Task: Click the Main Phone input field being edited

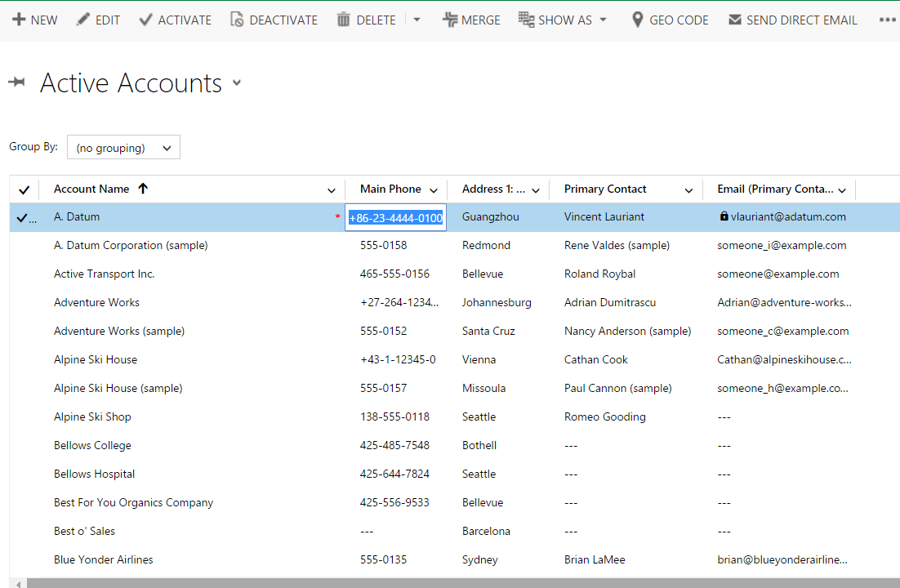Action: coord(395,216)
